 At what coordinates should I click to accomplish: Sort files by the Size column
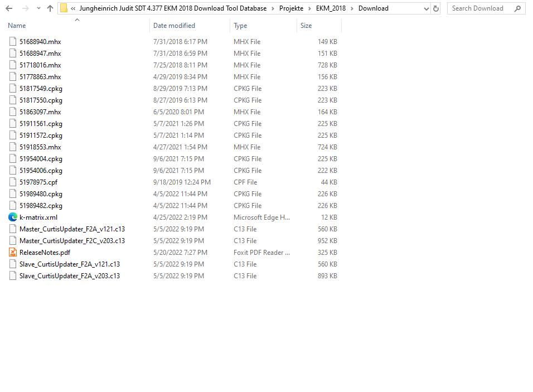coord(306,25)
